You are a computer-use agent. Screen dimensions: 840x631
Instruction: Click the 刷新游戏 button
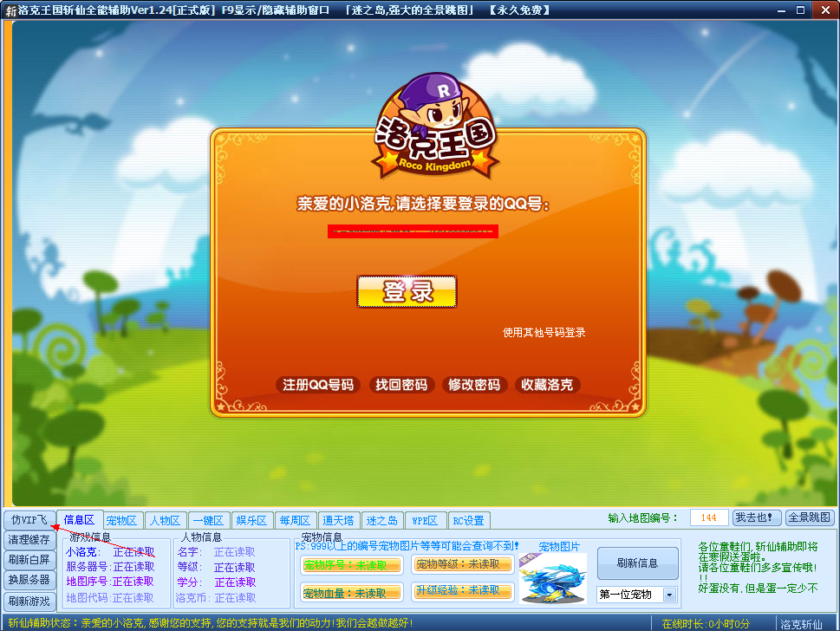[29, 601]
